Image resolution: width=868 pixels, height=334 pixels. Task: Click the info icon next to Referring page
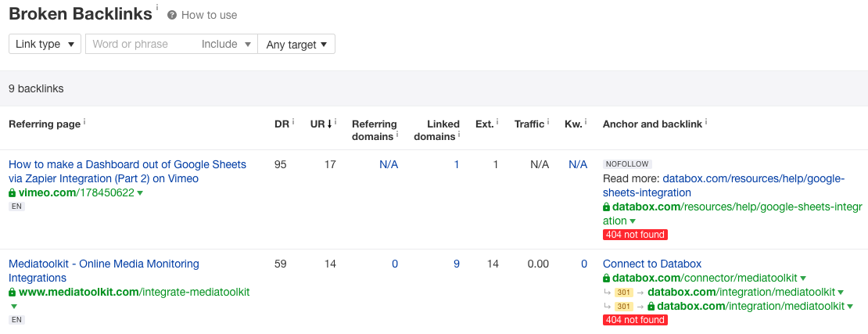tap(84, 121)
